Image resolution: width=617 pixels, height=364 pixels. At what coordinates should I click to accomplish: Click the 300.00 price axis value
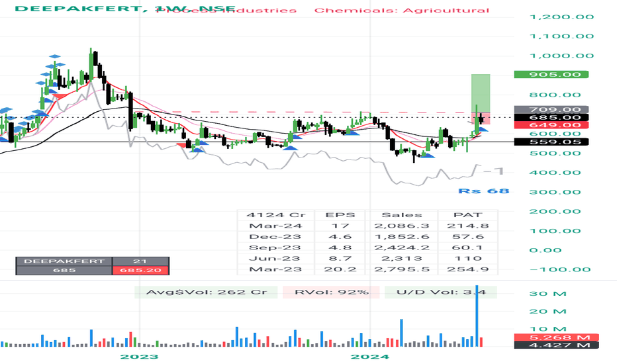point(555,192)
